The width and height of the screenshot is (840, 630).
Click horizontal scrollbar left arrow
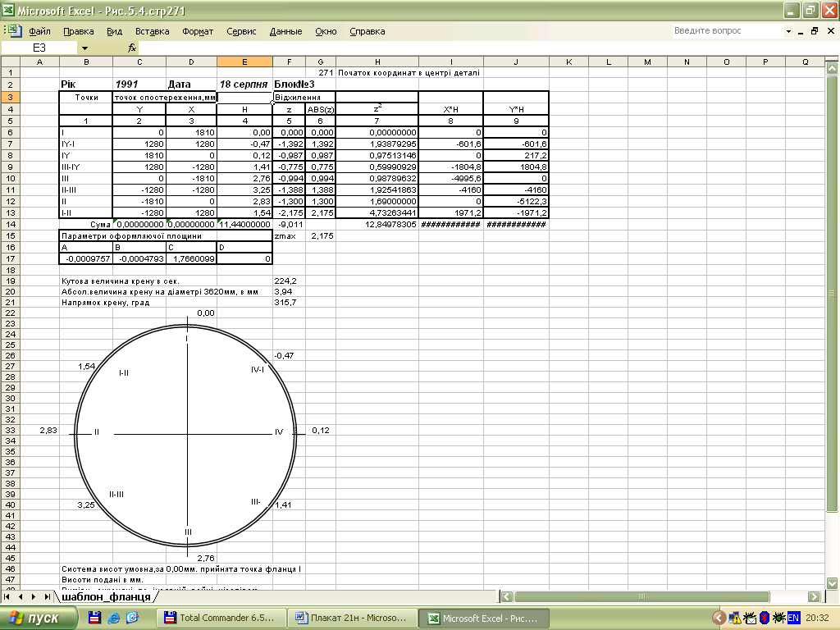pyautogui.click(x=507, y=596)
